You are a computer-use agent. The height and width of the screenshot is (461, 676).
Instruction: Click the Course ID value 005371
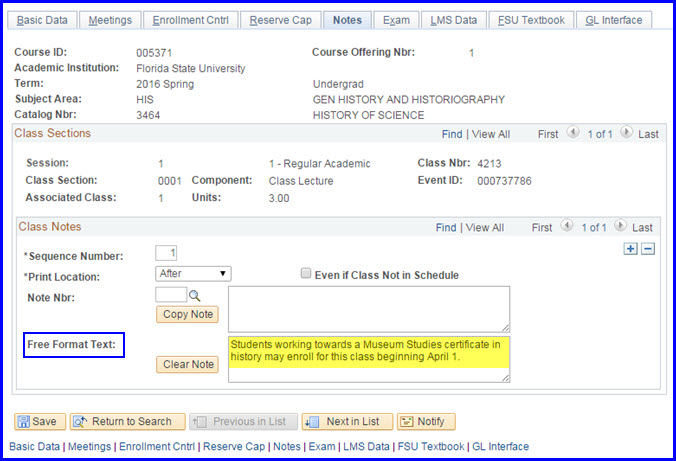154,53
